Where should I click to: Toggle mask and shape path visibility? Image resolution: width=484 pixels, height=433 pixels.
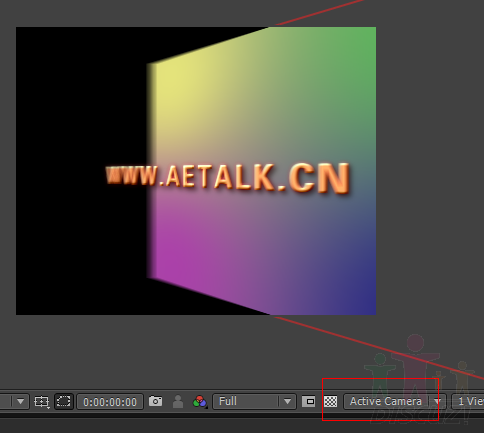pos(64,401)
